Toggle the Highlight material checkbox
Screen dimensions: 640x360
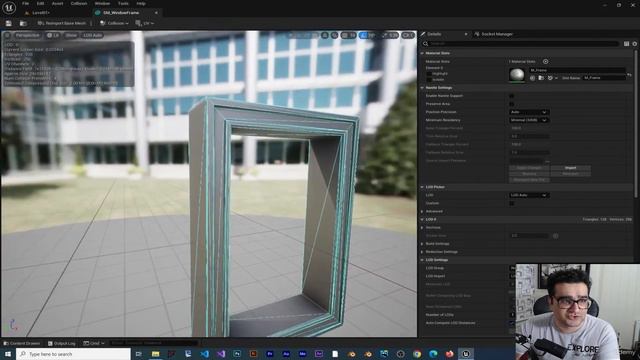pos(429,74)
